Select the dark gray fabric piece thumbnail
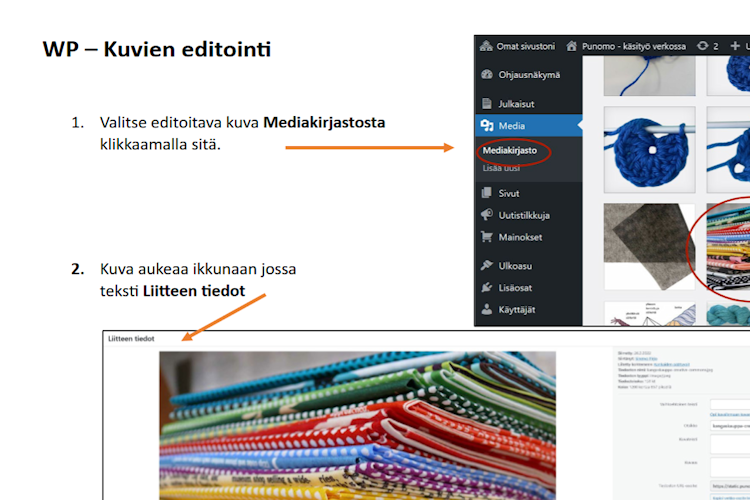750x500 pixels. [x=650, y=247]
